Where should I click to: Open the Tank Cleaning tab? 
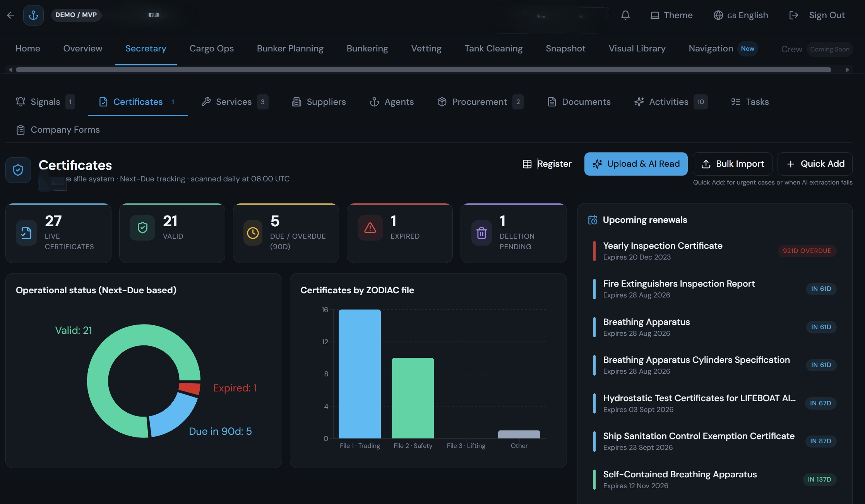pyautogui.click(x=494, y=48)
